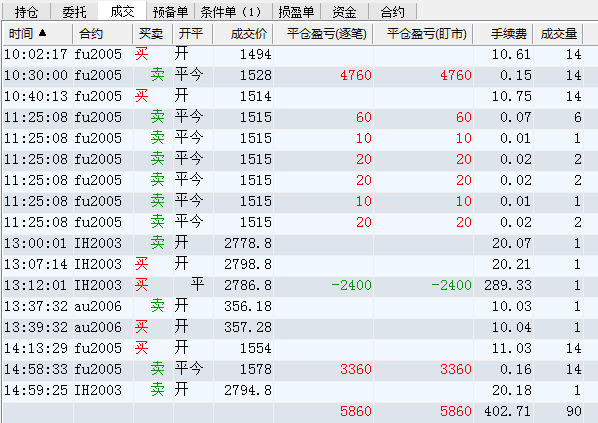
Task: Click the fee value 20.21
Action: (x=511, y=264)
